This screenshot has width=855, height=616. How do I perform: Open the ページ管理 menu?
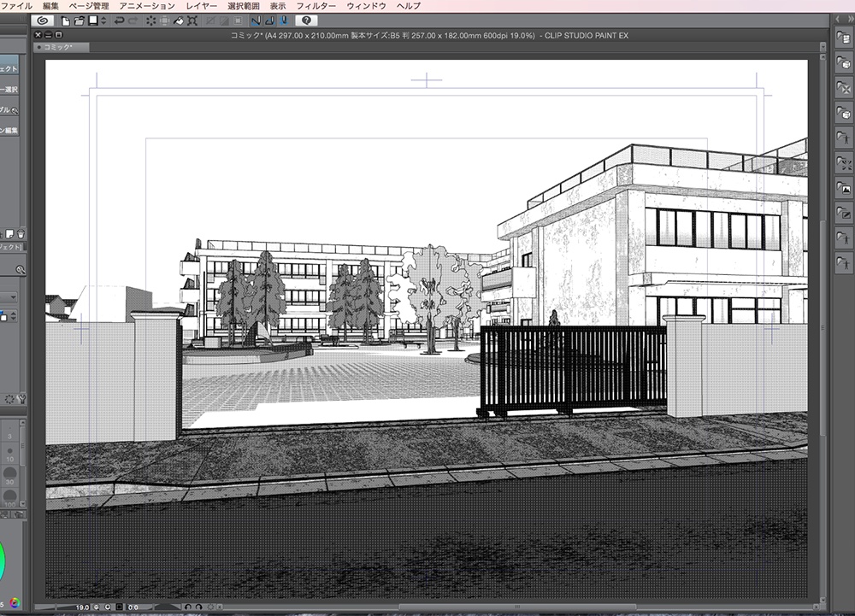(89, 5)
